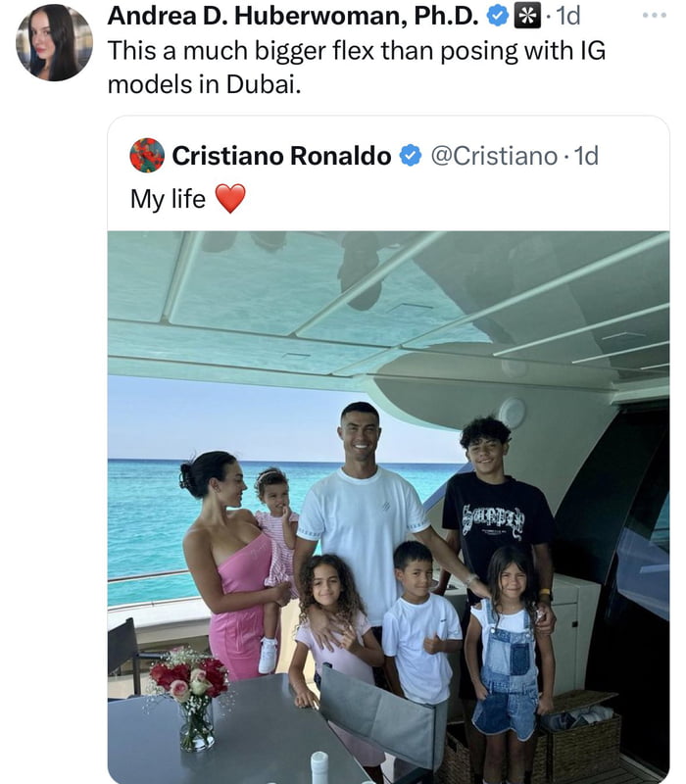Click the 1d timestamp on Andrea's post
This screenshot has width=686, height=784.
(567, 17)
